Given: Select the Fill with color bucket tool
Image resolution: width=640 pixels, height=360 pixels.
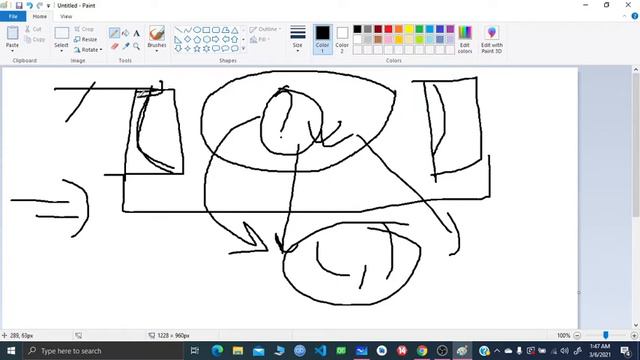Looking at the screenshot, I should tap(126, 33).
